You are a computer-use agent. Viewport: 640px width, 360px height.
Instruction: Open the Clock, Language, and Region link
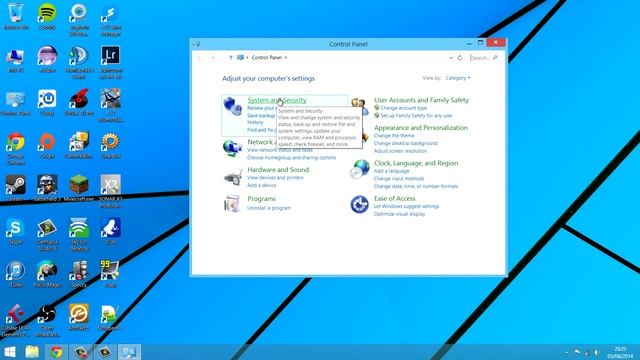point(416,163)
